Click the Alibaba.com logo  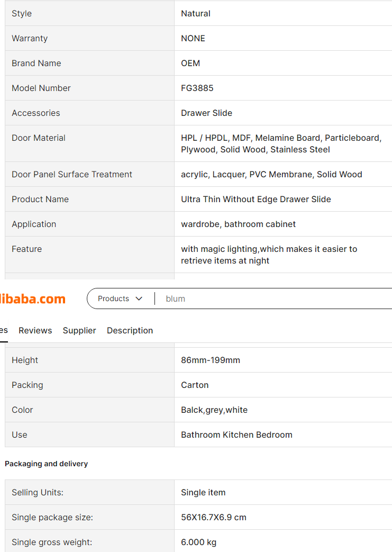pyautogui.click(x=33, y=299)
